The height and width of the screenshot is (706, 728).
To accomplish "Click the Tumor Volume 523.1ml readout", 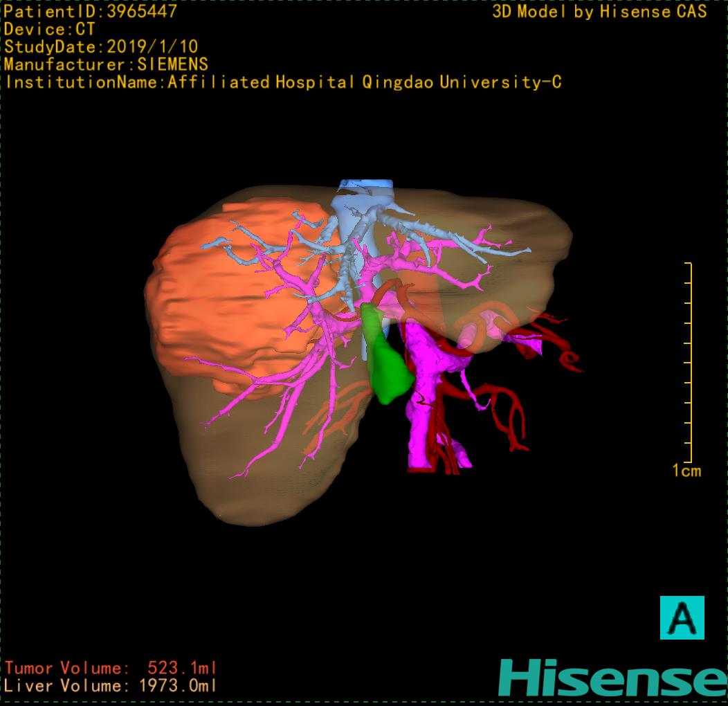I will [x=111, y=669].
